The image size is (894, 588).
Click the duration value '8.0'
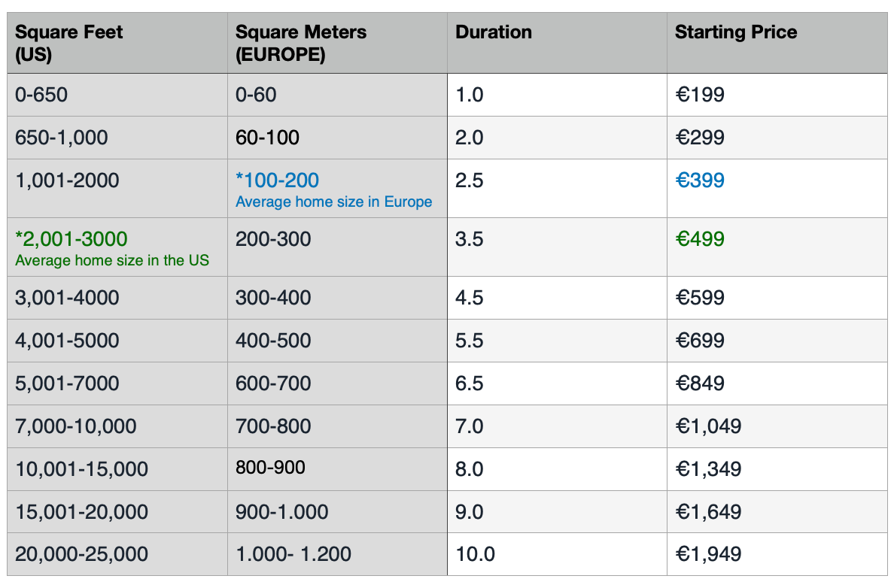pyautogui.click(x=470, y=469)
